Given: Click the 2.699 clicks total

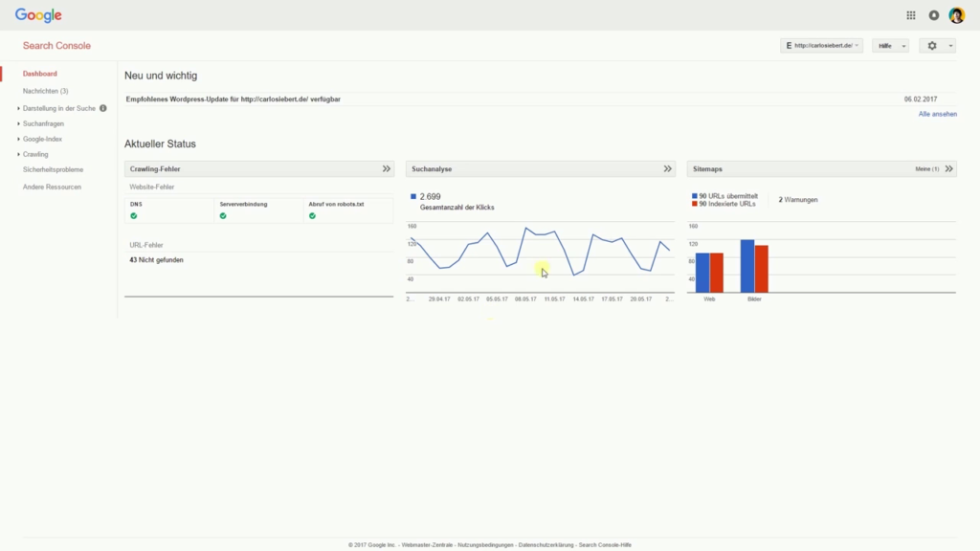Looking at the screenshot, I should [430, 197].
